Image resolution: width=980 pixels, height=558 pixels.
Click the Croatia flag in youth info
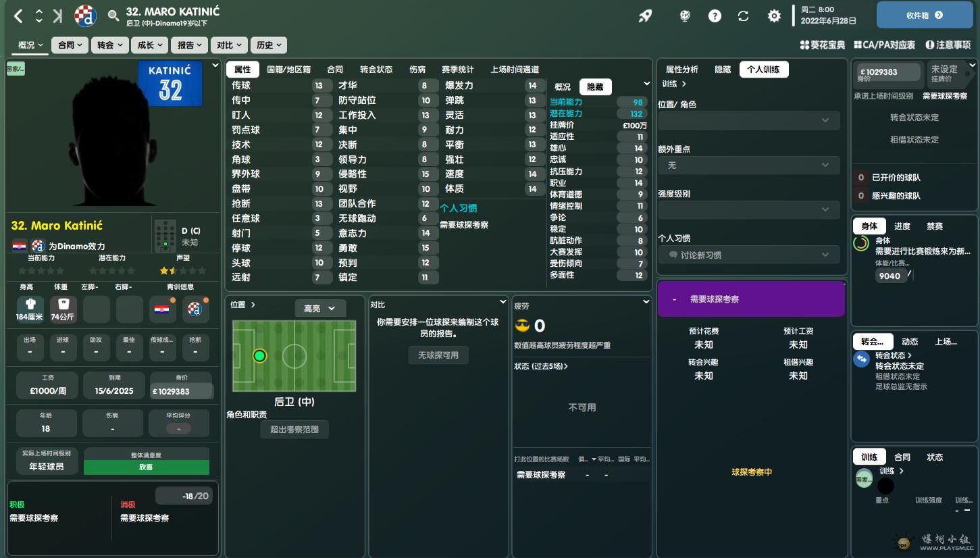pyautogui.click(x=162, y=309)
